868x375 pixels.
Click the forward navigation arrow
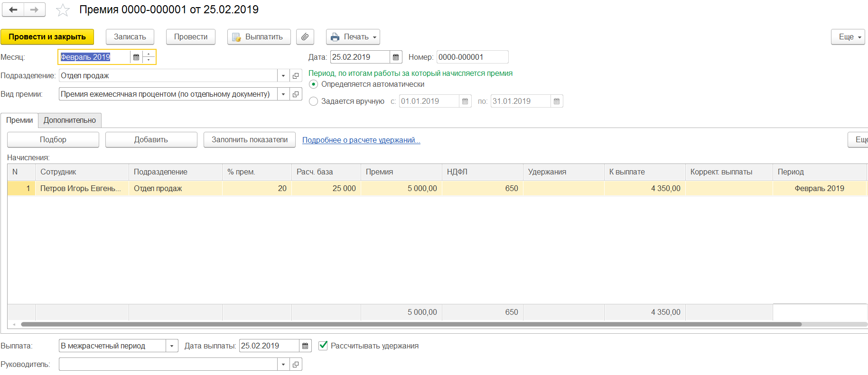tap(34, 9)
